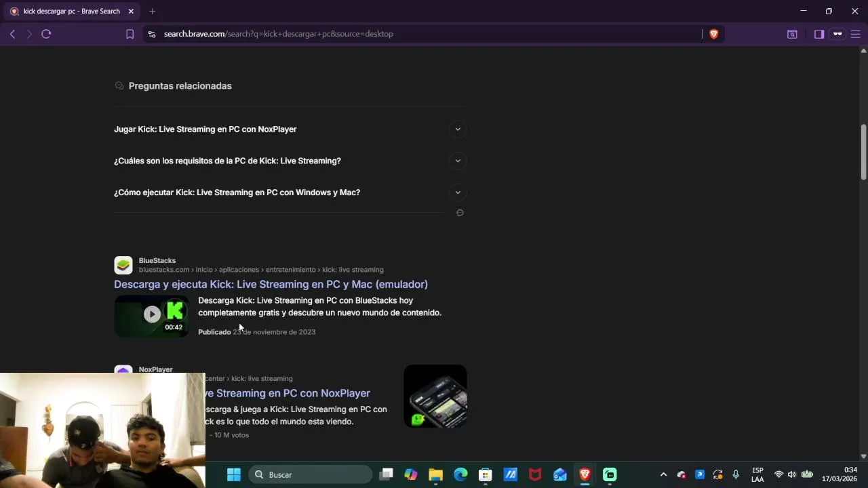868x488 pixels.
Task: Click the bluestacks.com breadcrumb URL
Action: [x=261, y=270]
